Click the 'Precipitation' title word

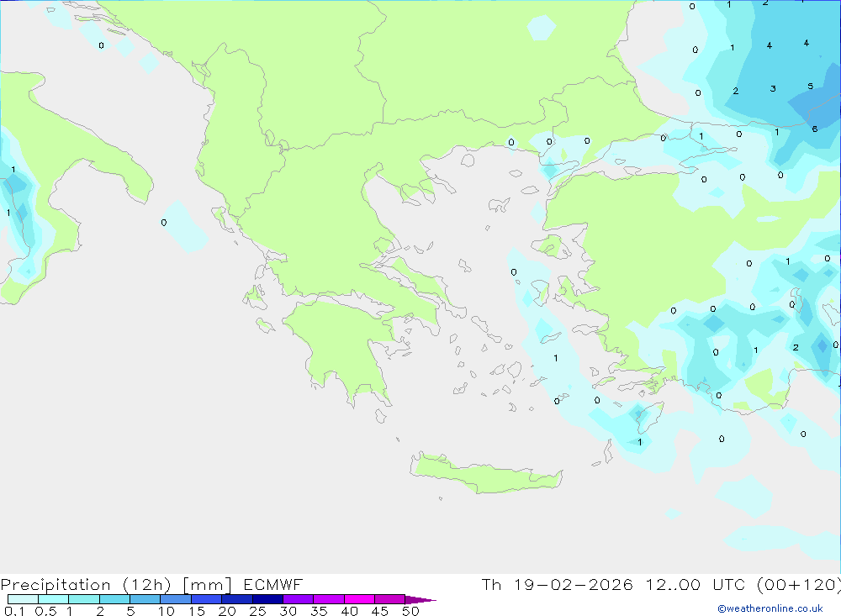click(x=56, y=585)
